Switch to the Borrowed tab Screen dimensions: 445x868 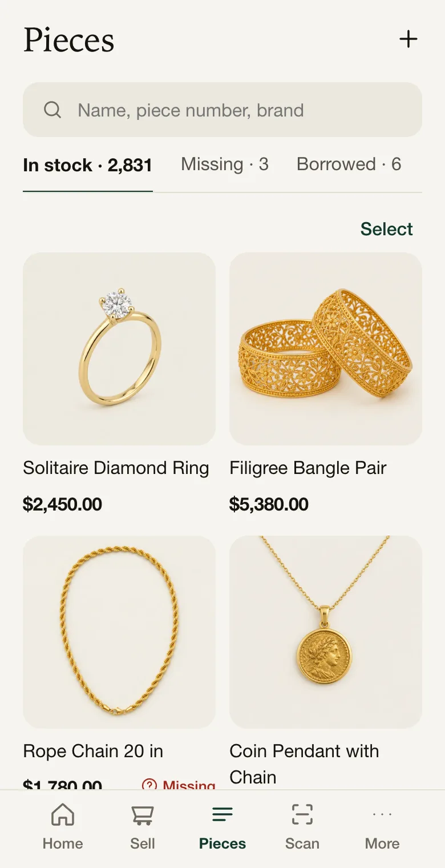[x=349, y=164]
